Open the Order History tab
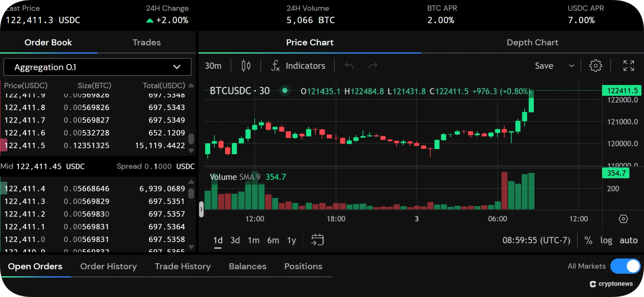This screenshot has width=644, height=297. 109,266
